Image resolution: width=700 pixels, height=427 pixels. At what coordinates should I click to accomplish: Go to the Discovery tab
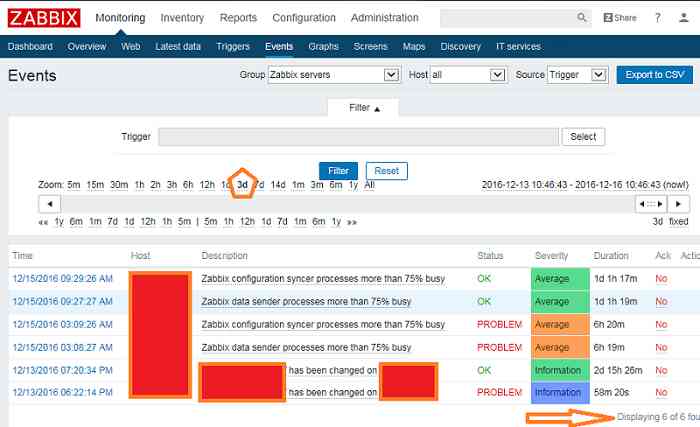(x=460, y=46)
